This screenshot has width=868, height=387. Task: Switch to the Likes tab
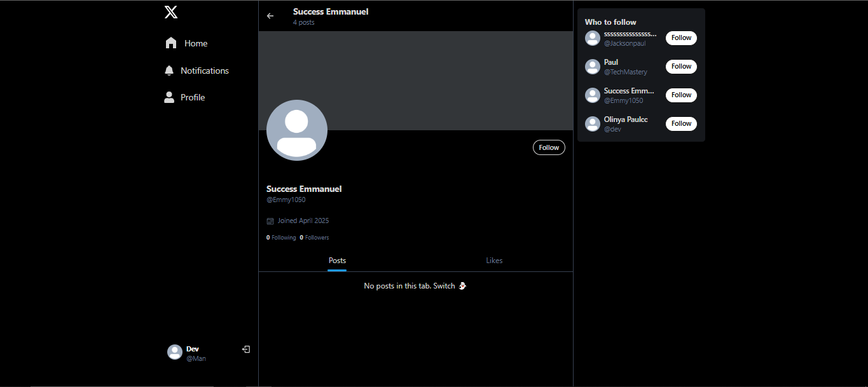[494, 261]
